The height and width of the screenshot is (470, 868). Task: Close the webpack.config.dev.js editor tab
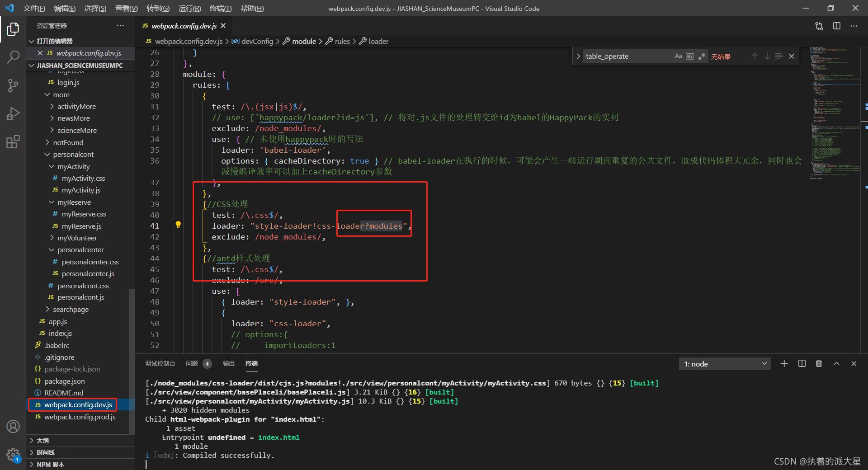[x=223, y=26]
